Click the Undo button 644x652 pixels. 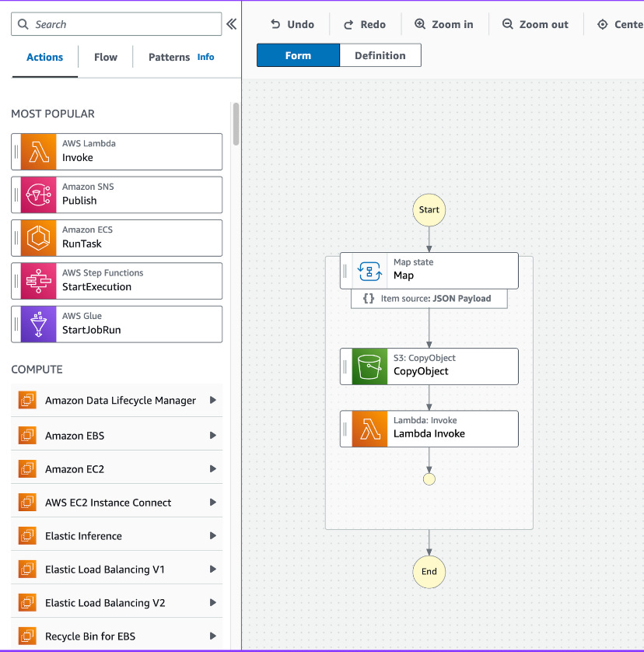pos(292,25)
